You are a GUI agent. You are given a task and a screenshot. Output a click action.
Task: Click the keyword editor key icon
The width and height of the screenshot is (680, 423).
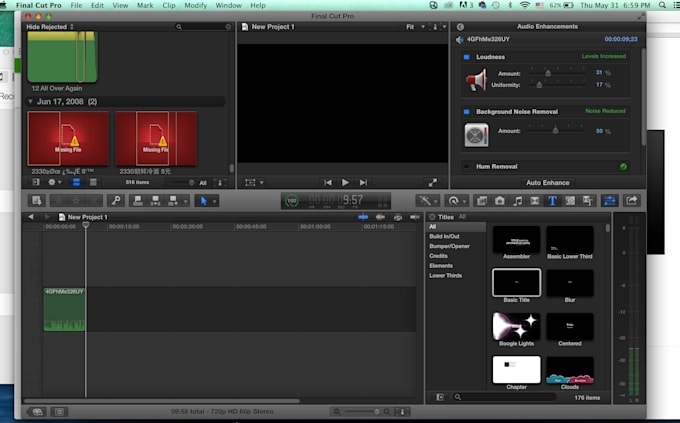[115, 201]
